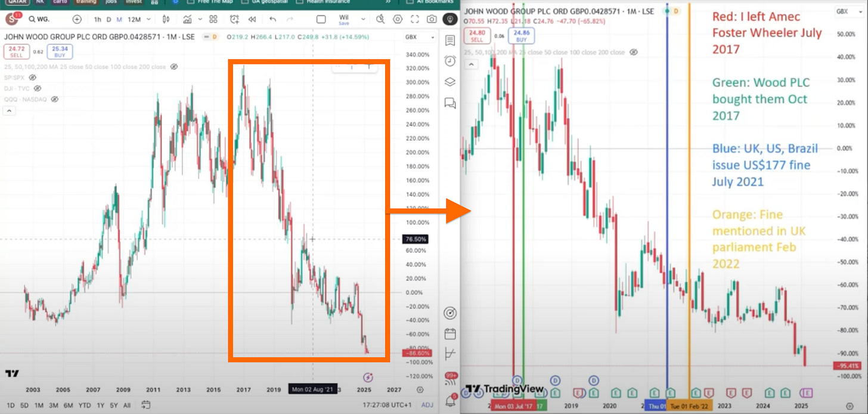
Task: Expand the timeframe dropdown arrow
Action: 148,20
